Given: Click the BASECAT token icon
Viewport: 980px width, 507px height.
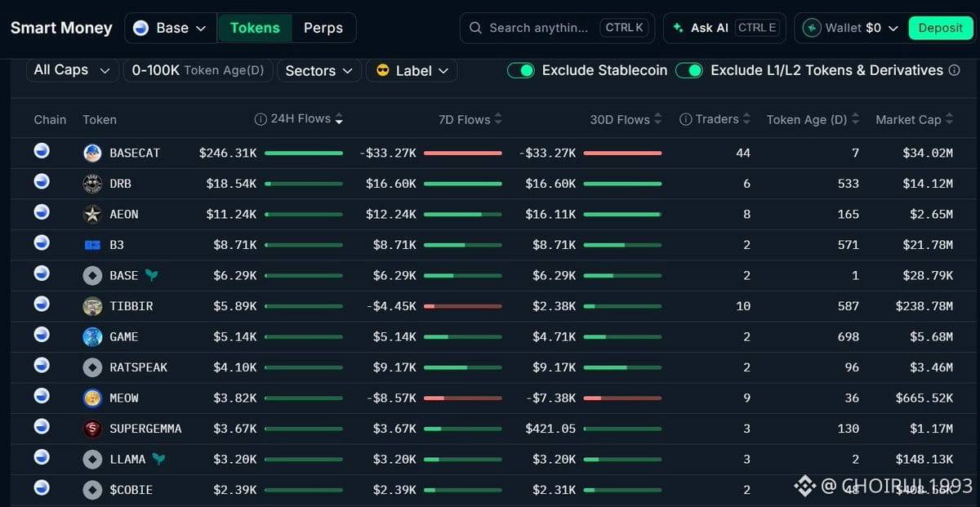Looking at the screenshot, I should coord(92,153).
